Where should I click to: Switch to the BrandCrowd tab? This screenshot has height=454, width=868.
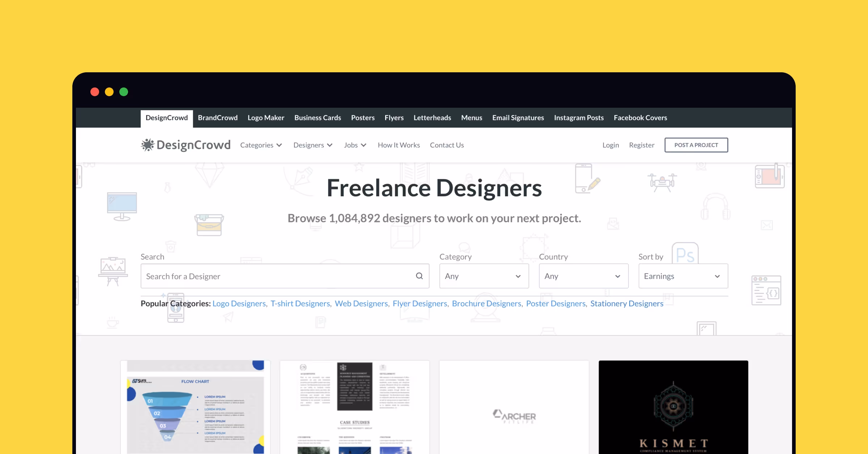[218, 118]
